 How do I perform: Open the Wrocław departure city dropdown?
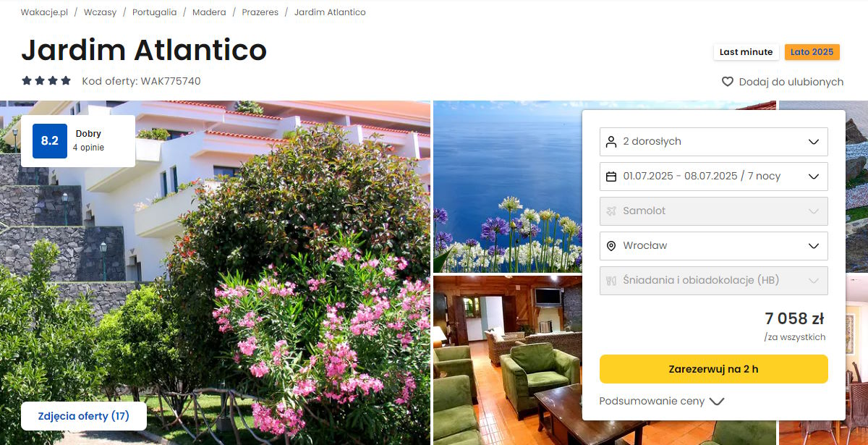point(714,245)
